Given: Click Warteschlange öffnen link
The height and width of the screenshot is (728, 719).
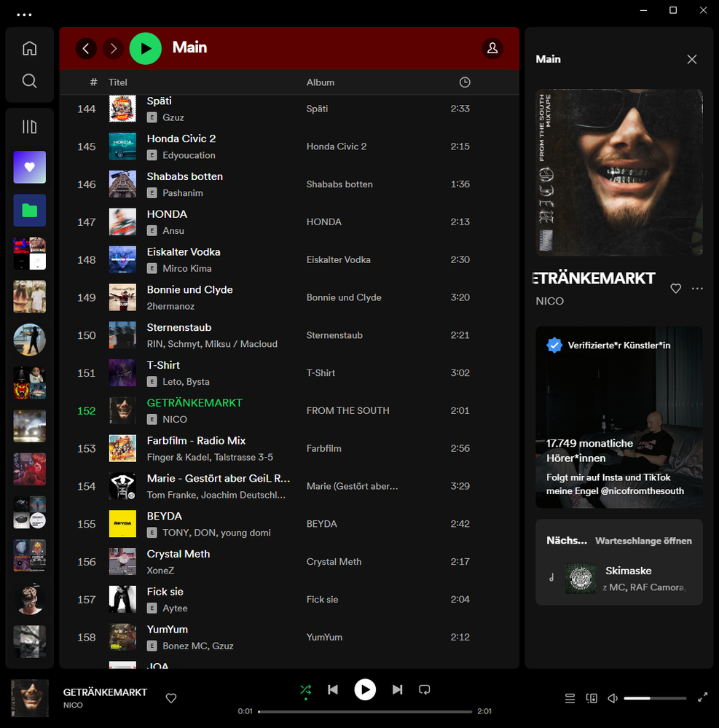Looking at the screenshot, I should point(643,541).
